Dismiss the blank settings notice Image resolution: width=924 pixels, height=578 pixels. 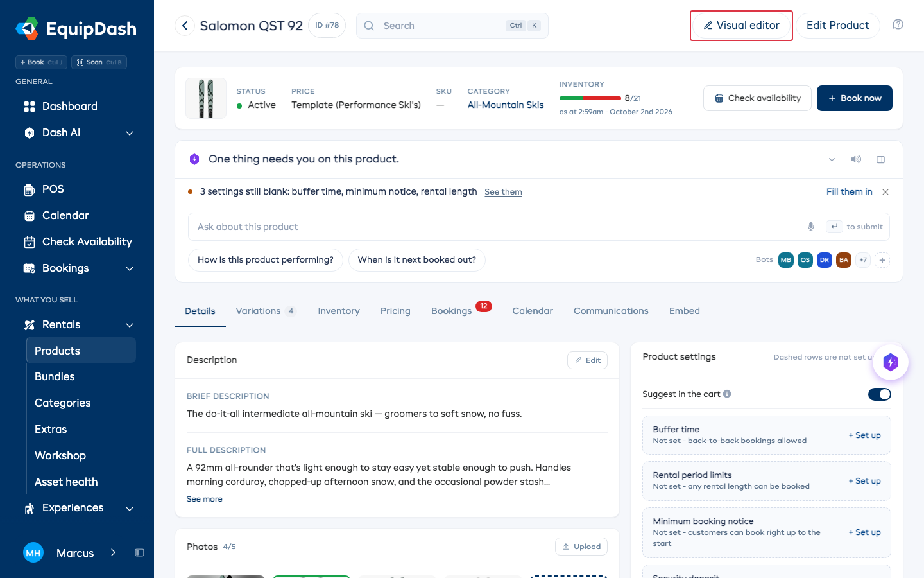point(886,192)
